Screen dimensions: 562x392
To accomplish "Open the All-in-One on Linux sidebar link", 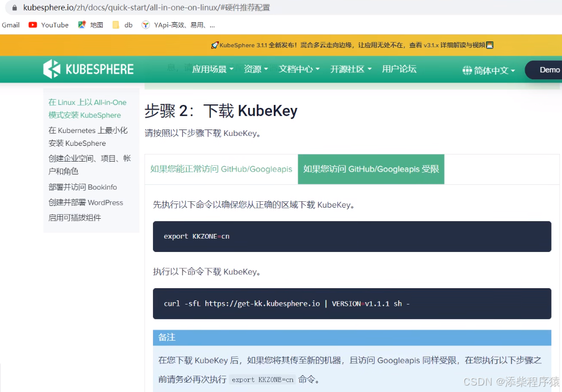I will coord(88,108).
